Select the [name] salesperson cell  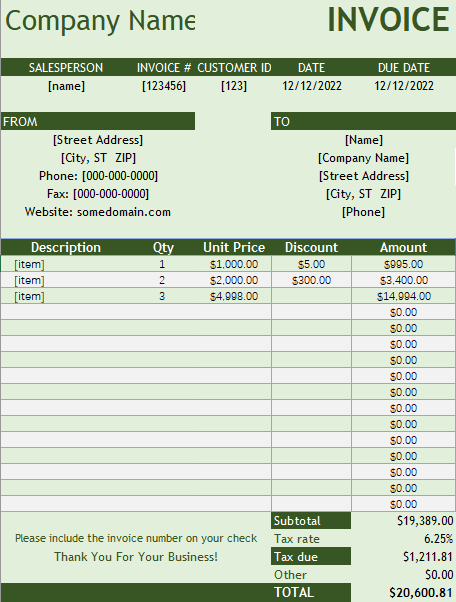click(66, 86)
